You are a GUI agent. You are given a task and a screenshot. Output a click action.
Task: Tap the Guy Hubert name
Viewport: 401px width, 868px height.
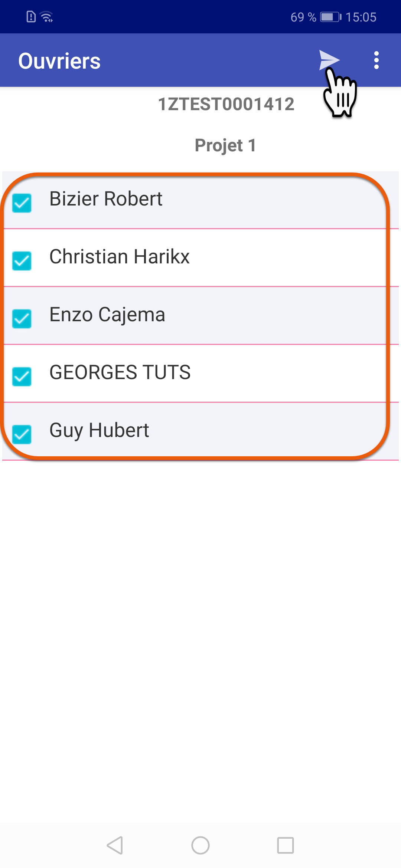click(99, 430)
